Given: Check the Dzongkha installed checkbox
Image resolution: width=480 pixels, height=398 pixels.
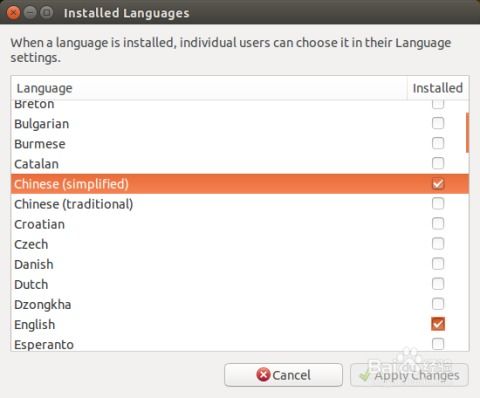Looking at the screenshot, I should tap(438, 304).
